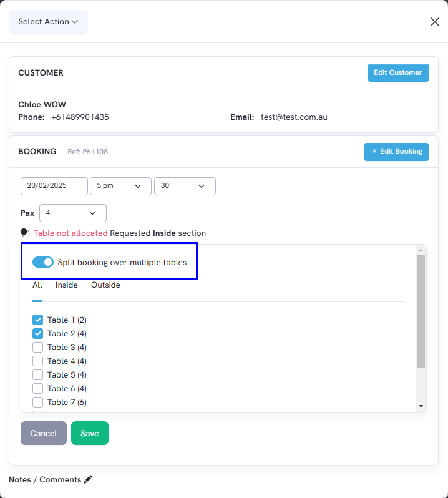
Task: Switch to the Outside tables tab
Action: coord(105,285)
